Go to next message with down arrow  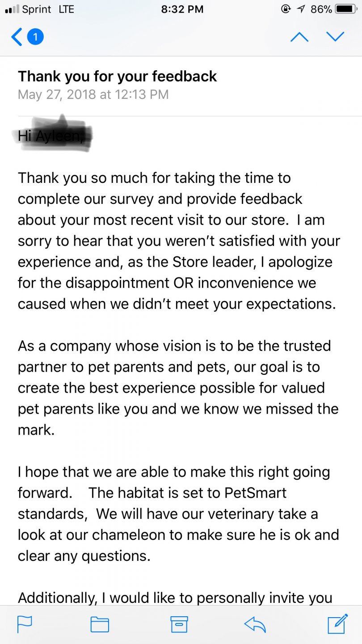tap(335, 37)
